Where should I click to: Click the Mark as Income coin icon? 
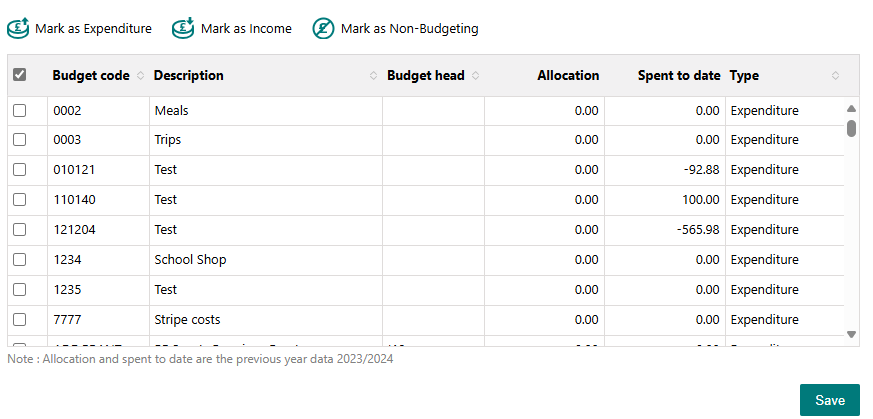[x=183, y=28]
